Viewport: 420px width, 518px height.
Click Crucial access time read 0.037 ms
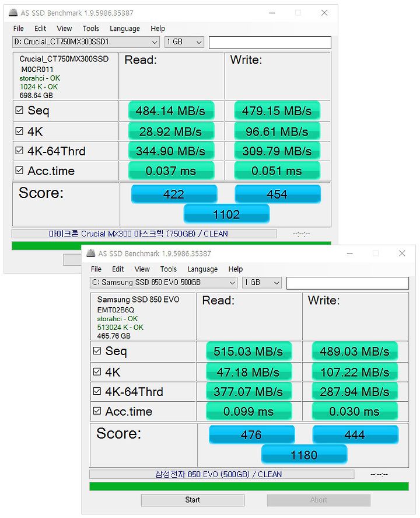(x=171, y=171)
